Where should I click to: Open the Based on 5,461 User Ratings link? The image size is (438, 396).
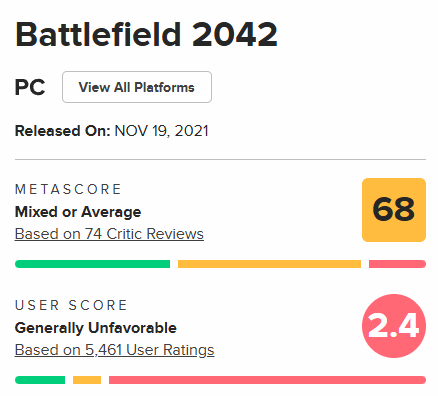pos(115,350)
